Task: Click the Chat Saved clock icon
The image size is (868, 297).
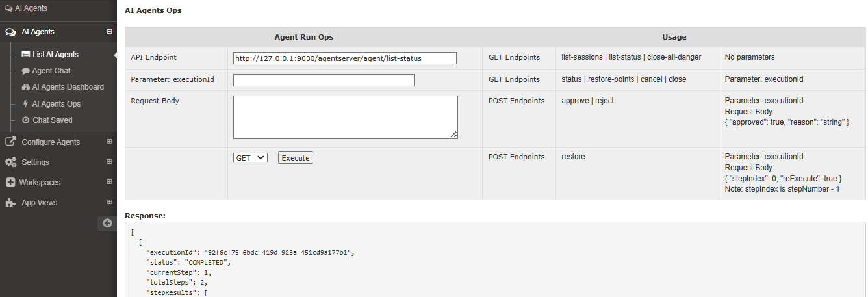Action: tap(26, 120)
